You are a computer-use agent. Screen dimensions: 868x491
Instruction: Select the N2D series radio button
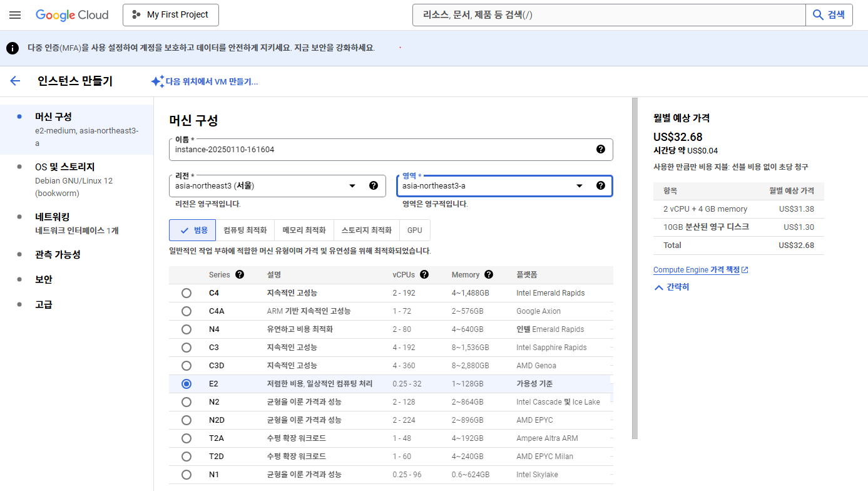(186, 420)
